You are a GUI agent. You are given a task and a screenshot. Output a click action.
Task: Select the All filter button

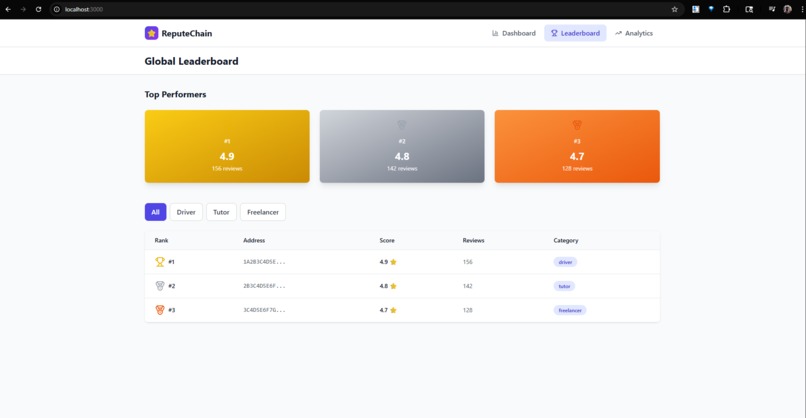point(155,212)
